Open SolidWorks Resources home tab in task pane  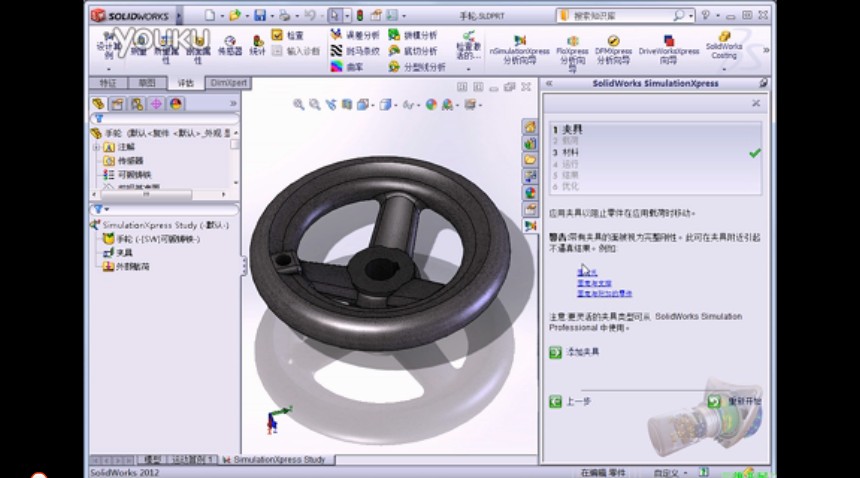530,127
